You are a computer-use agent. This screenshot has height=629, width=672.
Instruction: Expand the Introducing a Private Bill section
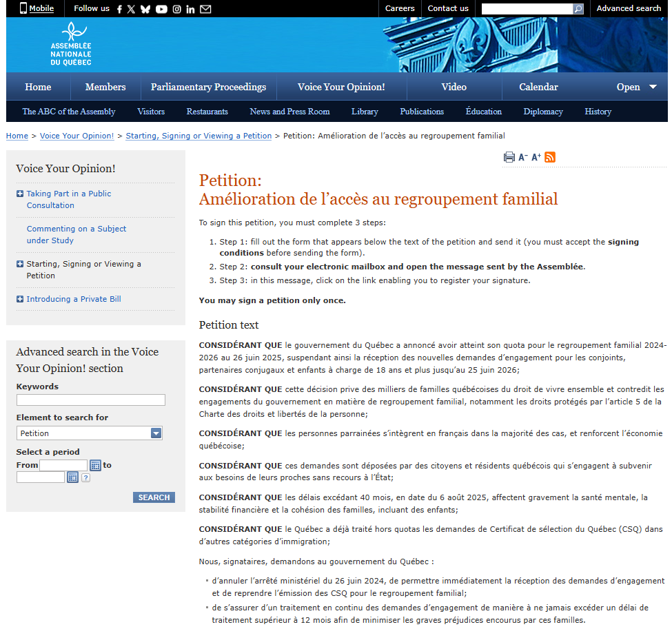[x=20, y=299]
